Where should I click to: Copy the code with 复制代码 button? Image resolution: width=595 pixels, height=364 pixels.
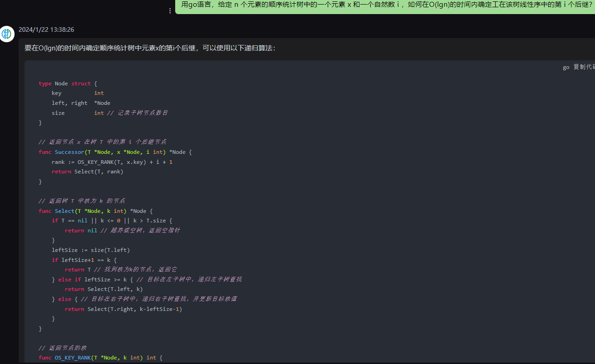pos(584,67)
